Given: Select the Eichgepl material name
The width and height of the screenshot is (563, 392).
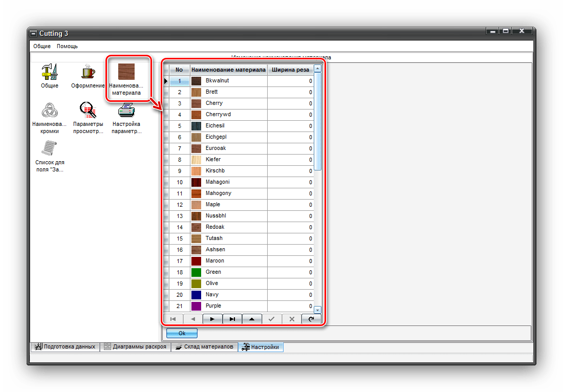Looking at the screenshot, I should click(216, 137).
